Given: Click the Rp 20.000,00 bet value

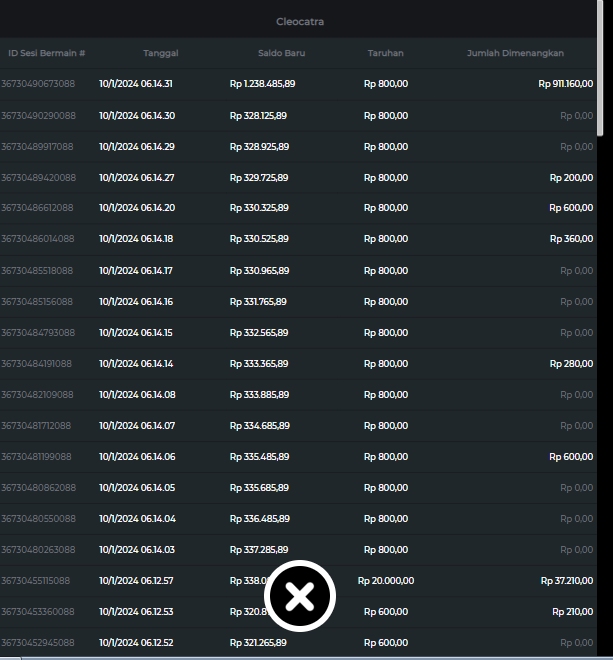Looking at the screenshot, I should point(386,581).
